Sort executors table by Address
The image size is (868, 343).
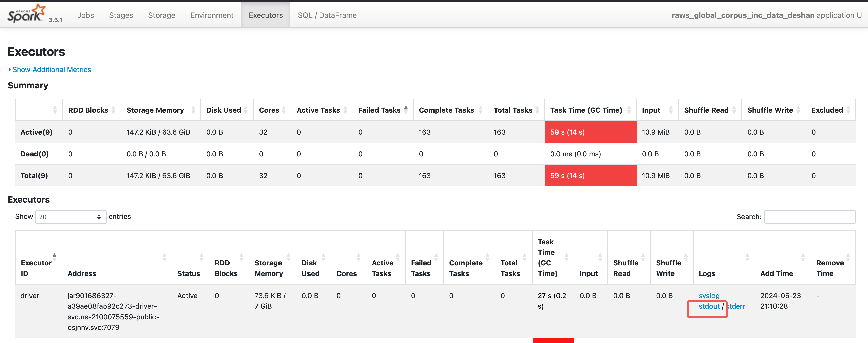point(117,258)
